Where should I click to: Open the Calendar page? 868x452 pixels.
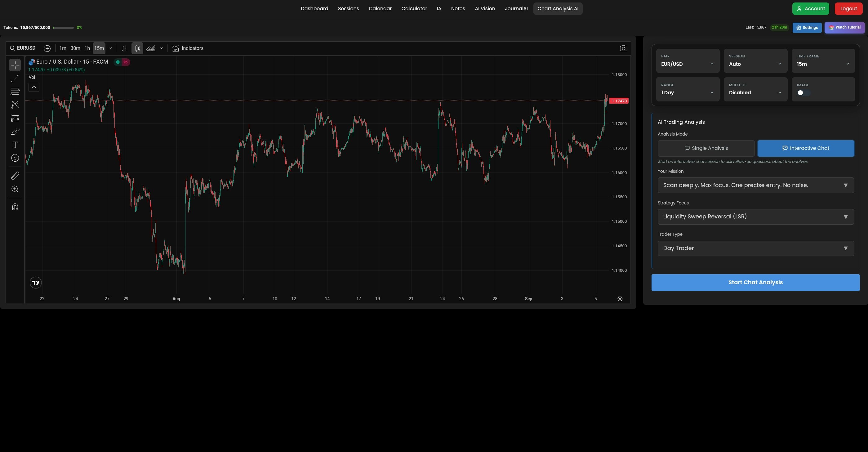click(x=380, y=9)
